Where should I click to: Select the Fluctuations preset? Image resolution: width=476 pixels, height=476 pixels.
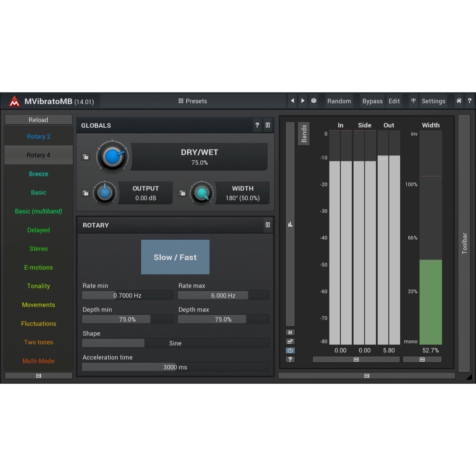point(38,323)
